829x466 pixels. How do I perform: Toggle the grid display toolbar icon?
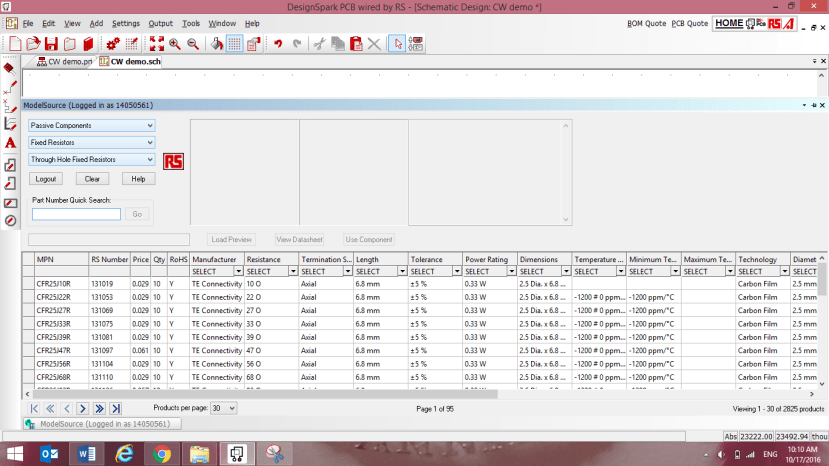pos(234,44)
